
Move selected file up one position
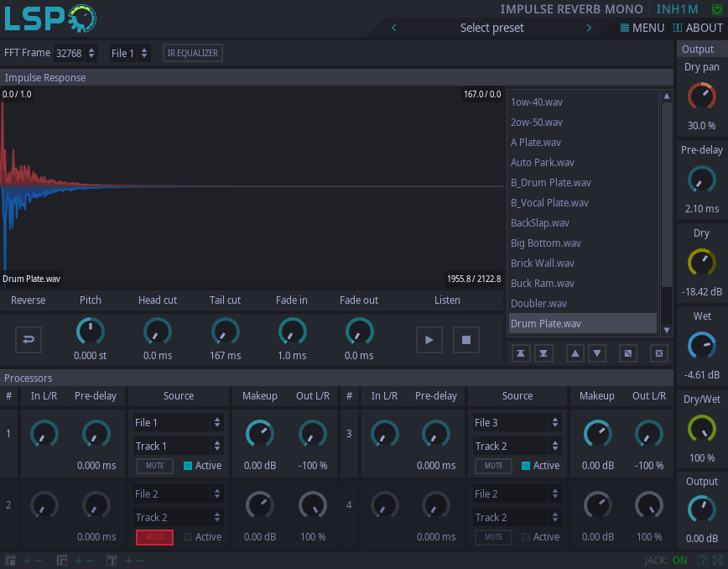[575, 353]
